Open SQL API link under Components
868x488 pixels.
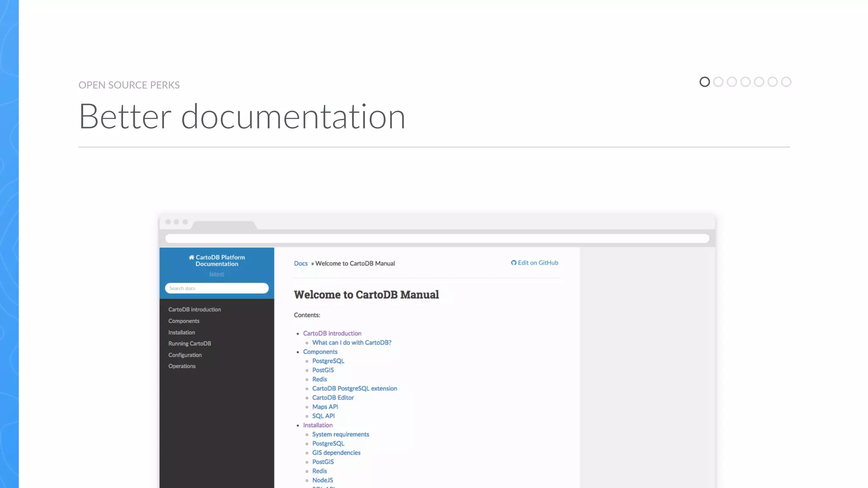[x=323, y=416]
